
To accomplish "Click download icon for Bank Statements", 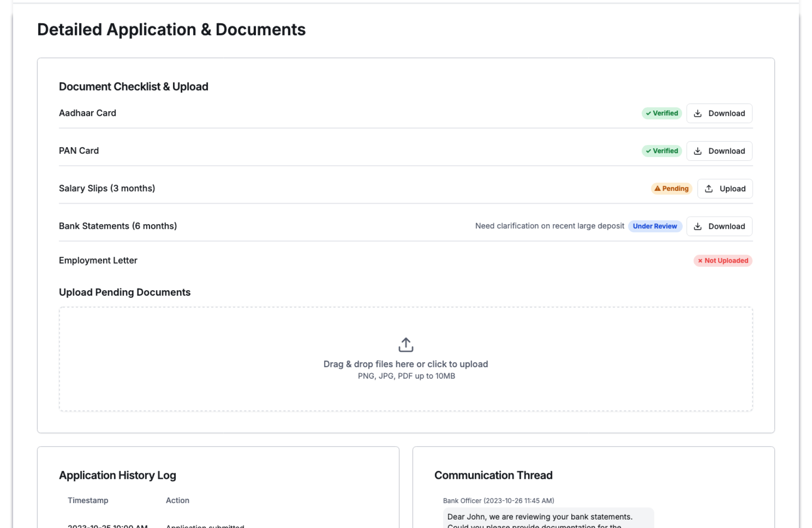I will [697, 226].
